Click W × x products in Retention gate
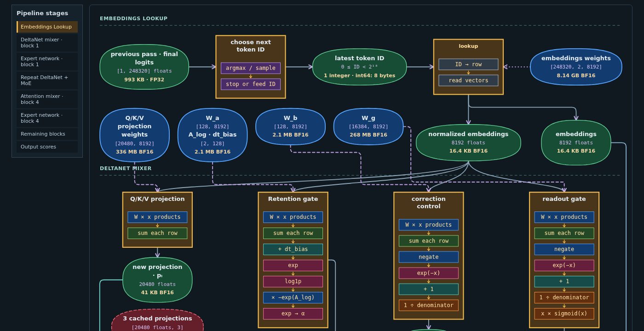The height and width of the screenshot is (331, 644). point(293,217)
